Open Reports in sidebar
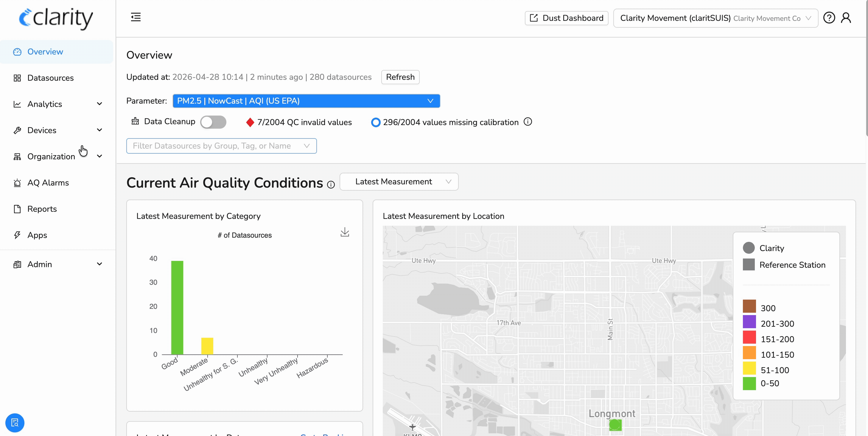Viewport: 868px width, 436px height. (57, 209)
